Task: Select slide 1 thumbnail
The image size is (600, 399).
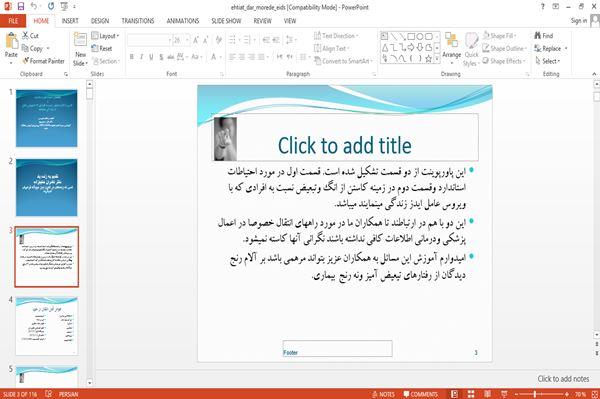Action: point(46,118)
